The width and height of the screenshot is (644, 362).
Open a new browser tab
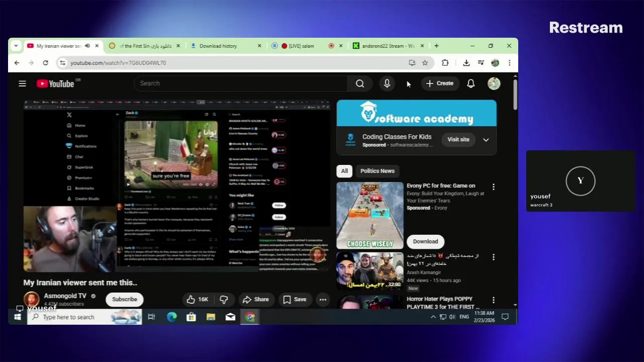(436, 46)
